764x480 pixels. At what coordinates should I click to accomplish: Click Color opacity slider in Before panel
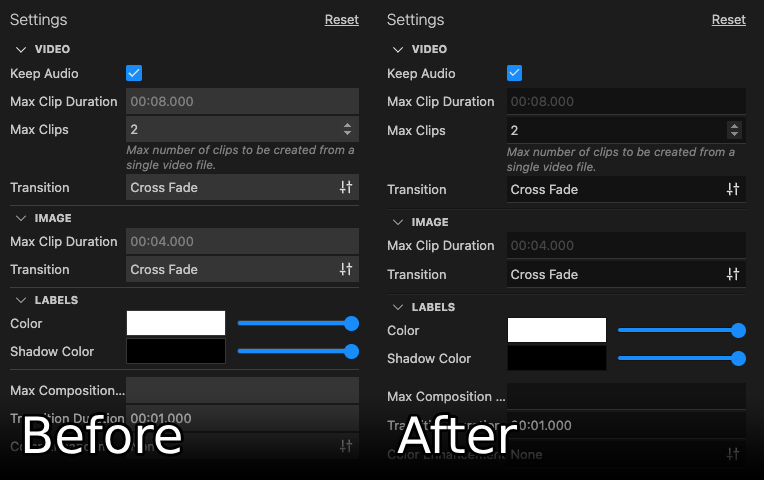[x=298, y=323]
